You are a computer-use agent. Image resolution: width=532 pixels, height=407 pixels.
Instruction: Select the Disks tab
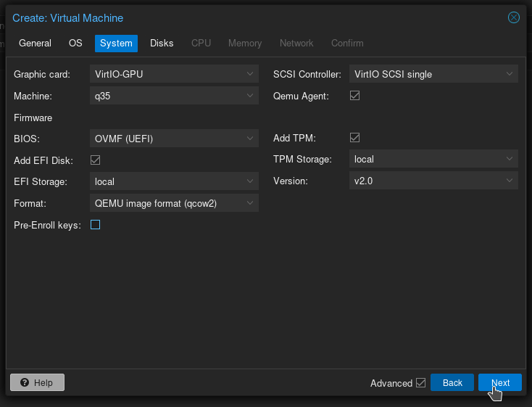162,44
